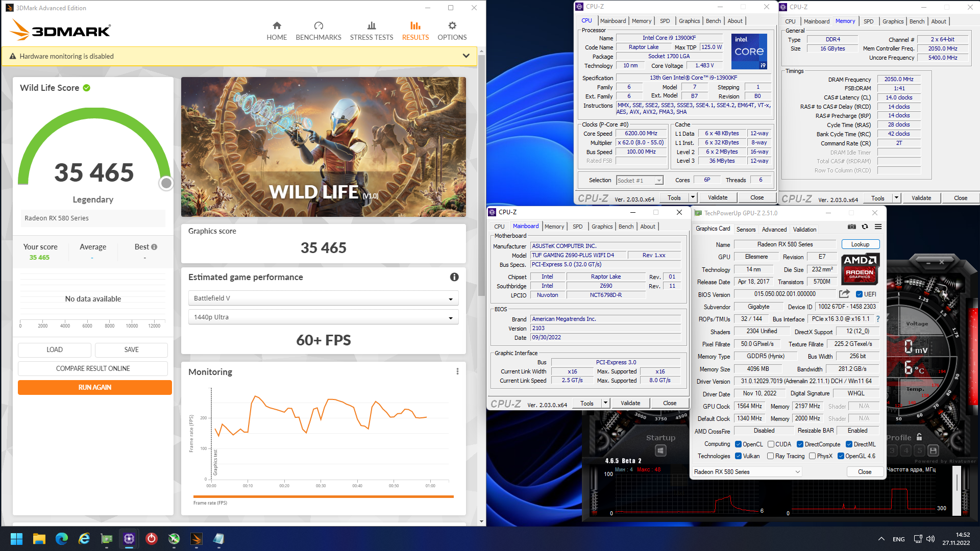Toggle CUDA checkbox
This screenshot has width=980, height=551.
[x=771, y=444]
